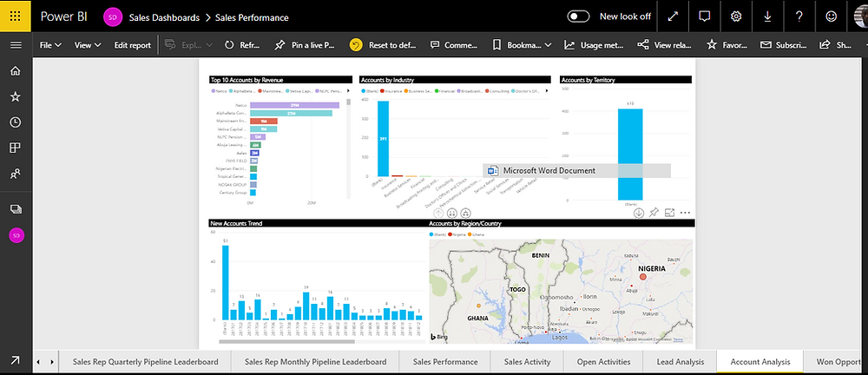
Task: Enter full screen mode via arrows icon
Action: 673,16
